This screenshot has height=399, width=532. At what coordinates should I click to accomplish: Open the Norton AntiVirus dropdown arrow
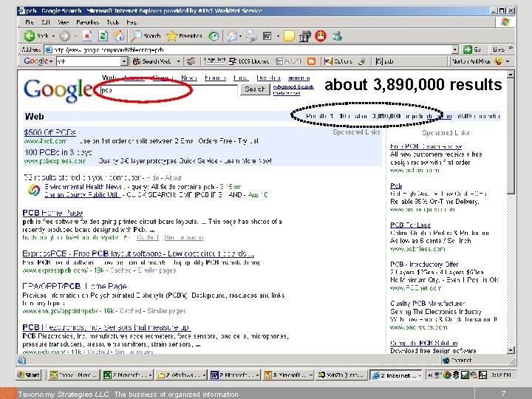coord(508,61)
